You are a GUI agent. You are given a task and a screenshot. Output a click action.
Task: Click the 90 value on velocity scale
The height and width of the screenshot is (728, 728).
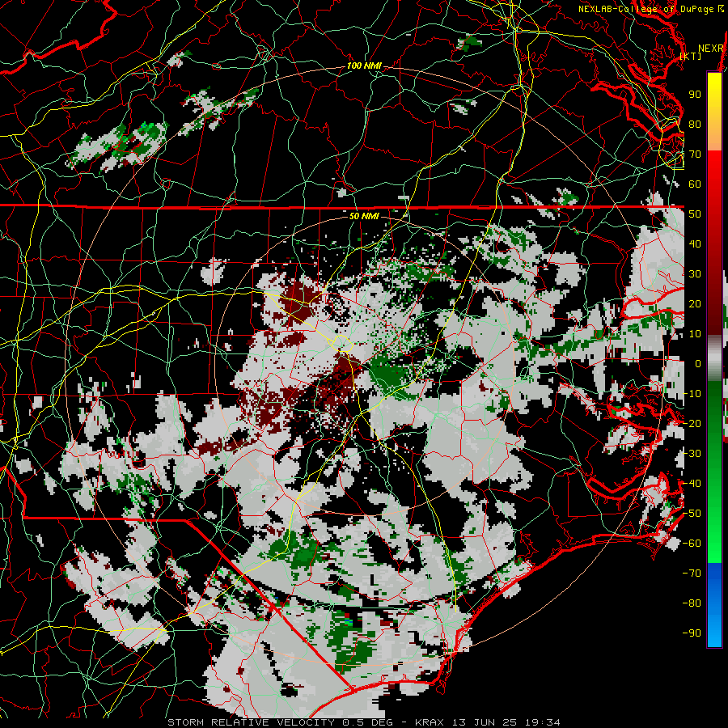[x=695, y=95]
